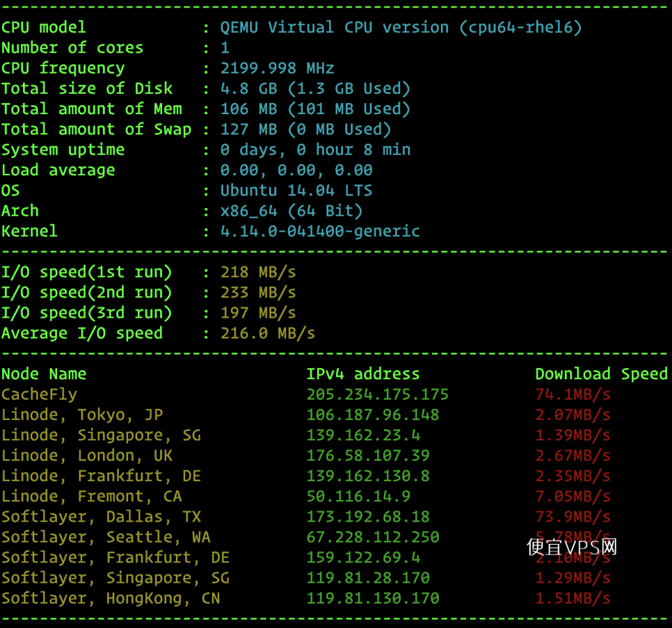Screen dimensions: 672x628
Task: Click the Softlayer, HongKong, CN entry
Action: 110,598
